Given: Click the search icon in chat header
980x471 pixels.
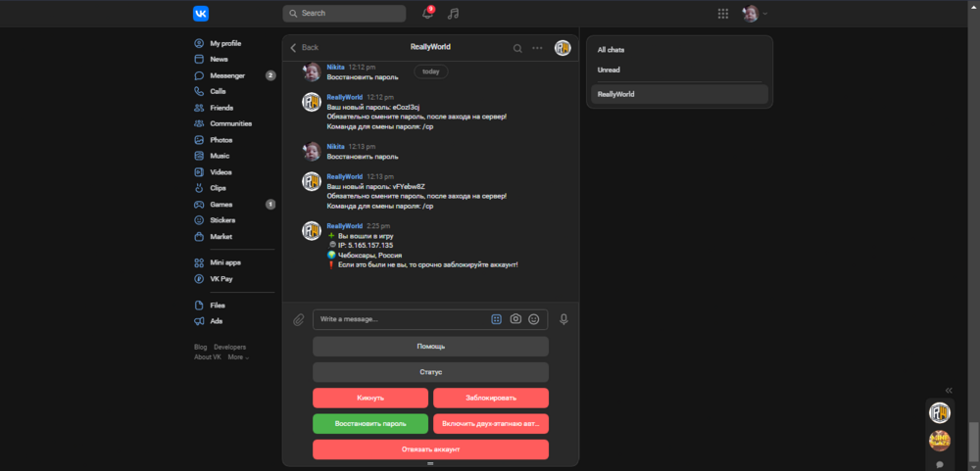Looking at the screenshot, I should [517, 48].
